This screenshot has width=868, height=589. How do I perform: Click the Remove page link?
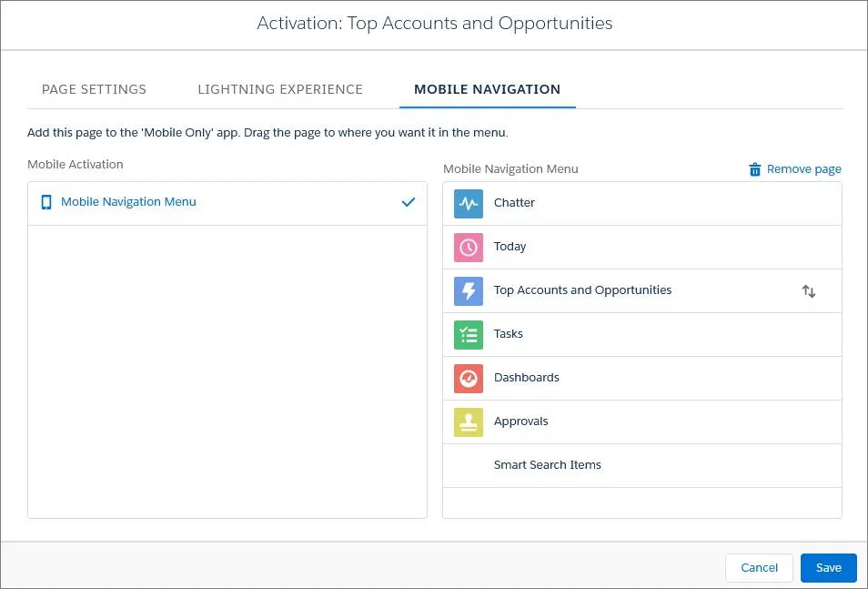(804, 168)
